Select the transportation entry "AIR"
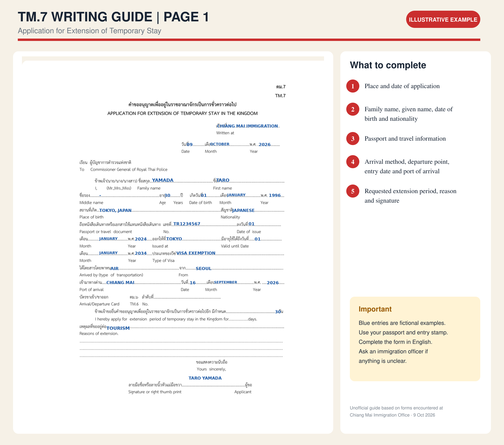This screenshot has width=504, height=445. point(114,268)
